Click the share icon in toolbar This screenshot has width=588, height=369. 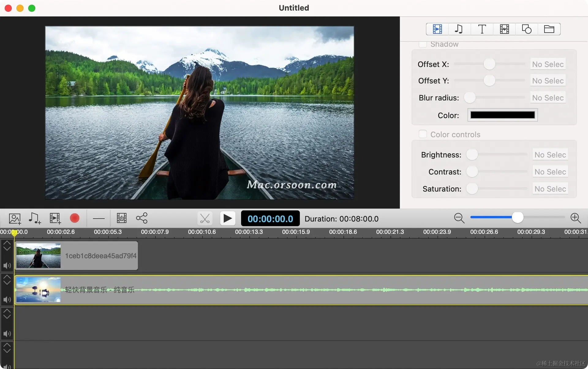coord(141,218)
